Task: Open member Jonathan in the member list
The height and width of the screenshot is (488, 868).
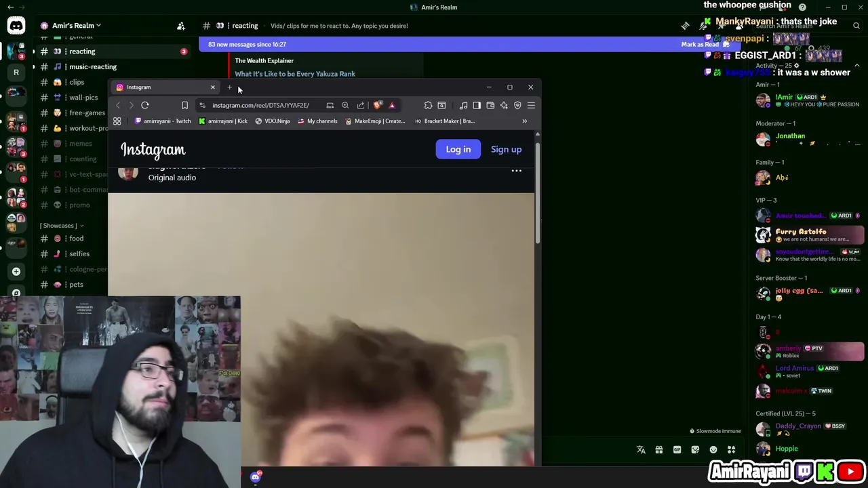Action: (810, 140)
